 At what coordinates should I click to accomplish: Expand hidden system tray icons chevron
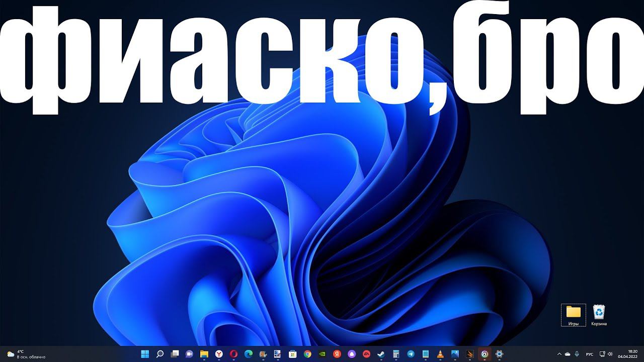[559, 354]
